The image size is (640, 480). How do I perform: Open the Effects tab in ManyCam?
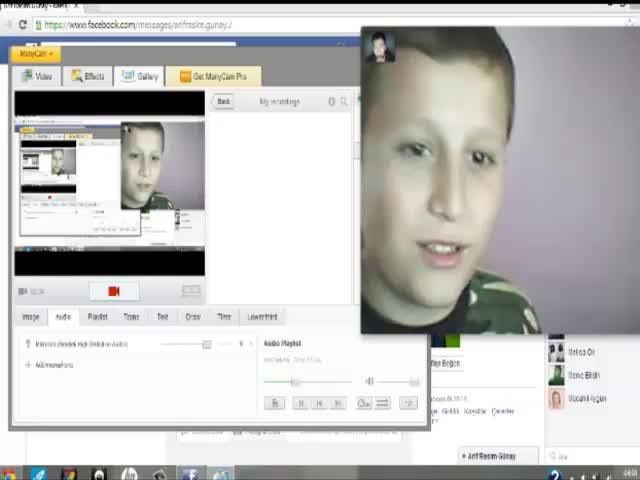tap(87, 76)
